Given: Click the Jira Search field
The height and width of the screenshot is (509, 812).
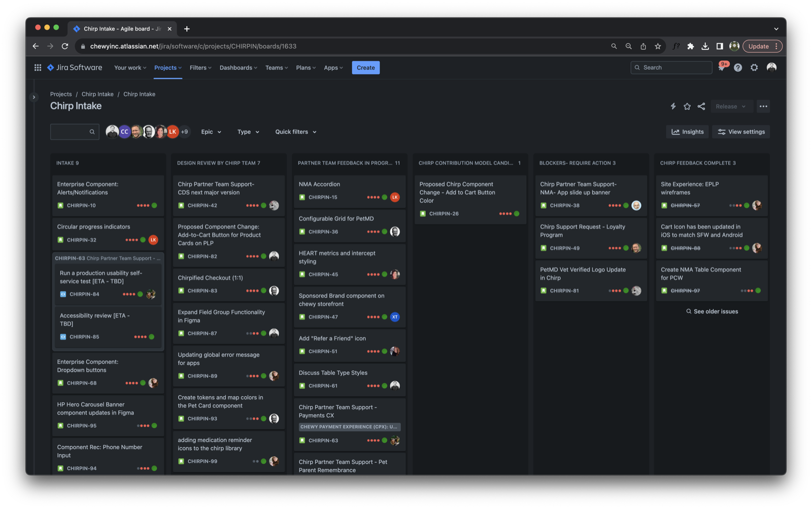Looking at the screenshot, I should 671,68.
